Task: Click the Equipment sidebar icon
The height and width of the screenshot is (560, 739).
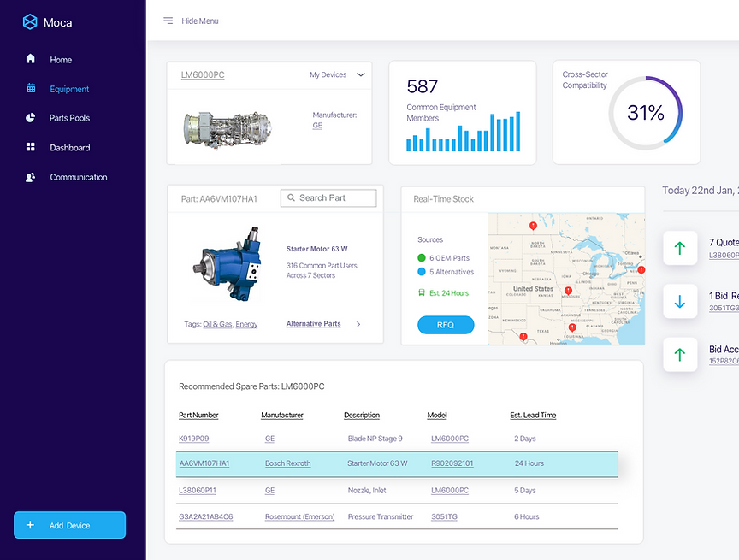Action: tap(29, 88)
